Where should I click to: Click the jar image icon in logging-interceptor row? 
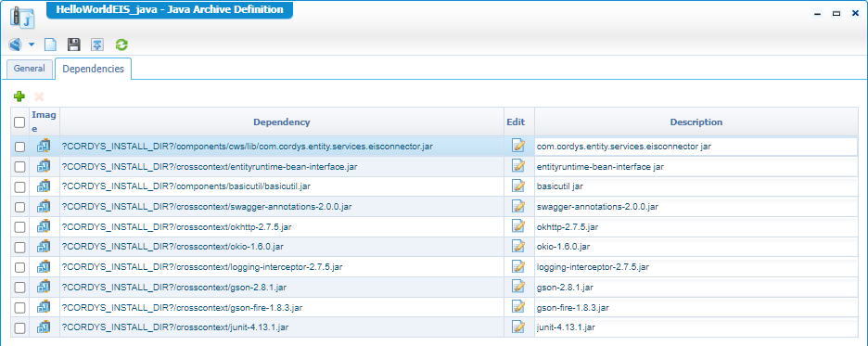(x=44, y=267)
